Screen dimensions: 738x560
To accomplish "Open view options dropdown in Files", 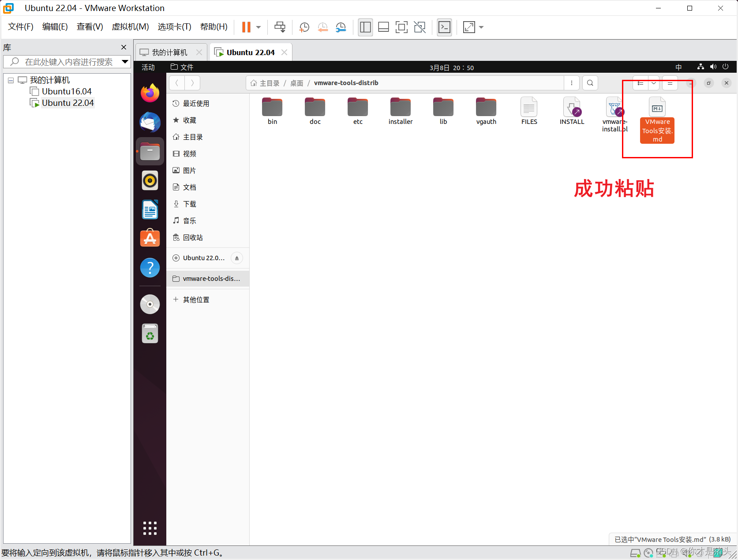I will pos(654,83).
